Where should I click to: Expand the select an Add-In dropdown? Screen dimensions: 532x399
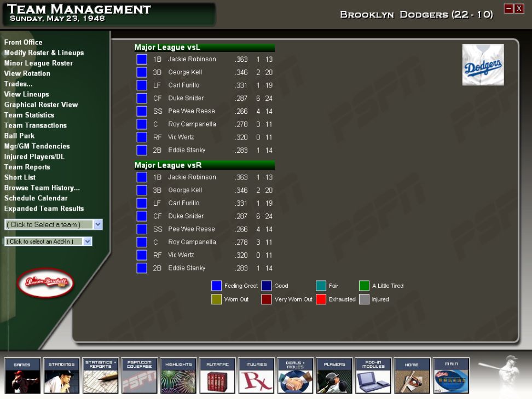pos(88,241)
